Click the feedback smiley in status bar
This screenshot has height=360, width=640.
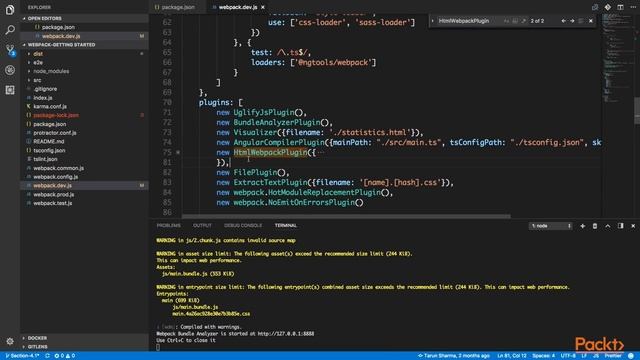(x=631, y=356)
